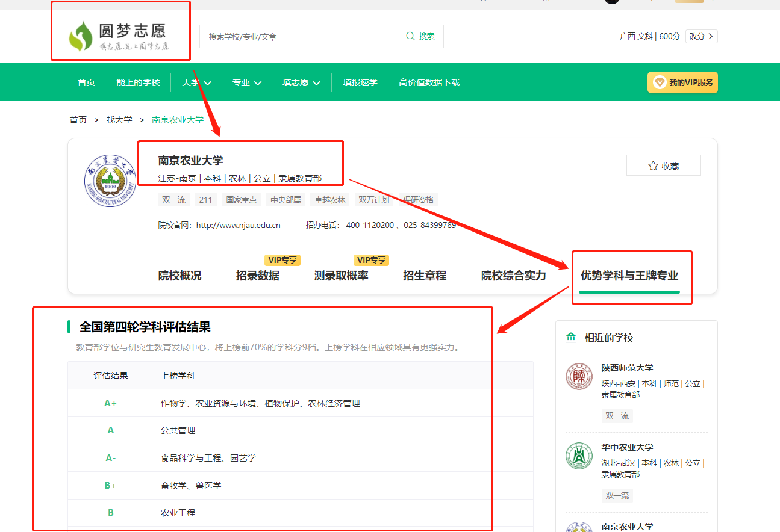This screenshot has width=780, height=532.
Task: Click the A+ evaluation result cell
Action: [111, 403]
